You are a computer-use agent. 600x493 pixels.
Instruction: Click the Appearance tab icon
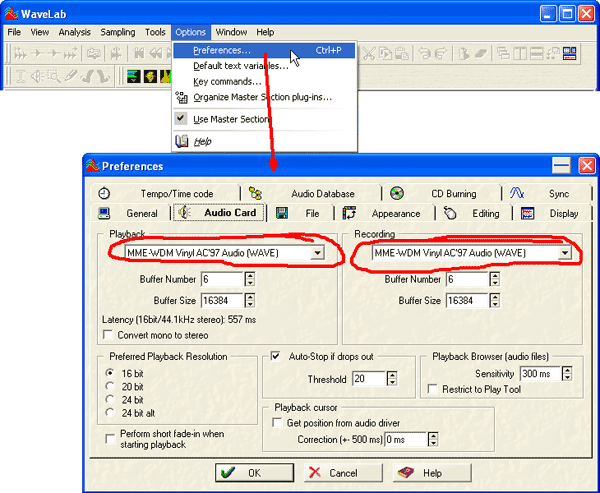pos(350,213)
